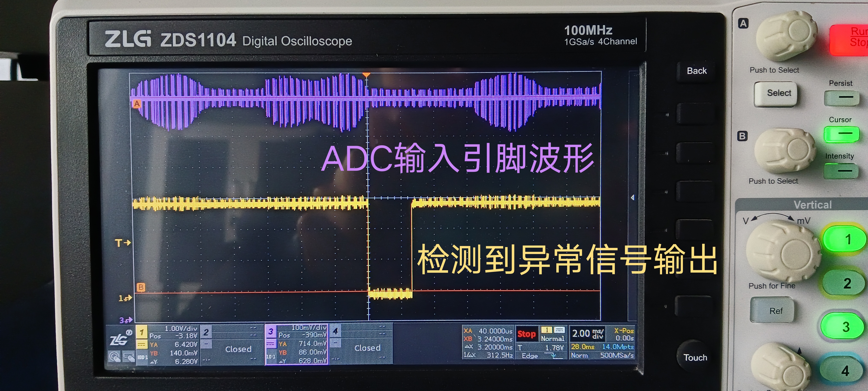Screen dimensions: 868x391
Task: Tap the purple channel 3 badge on screen
Action: click(271, 331)
